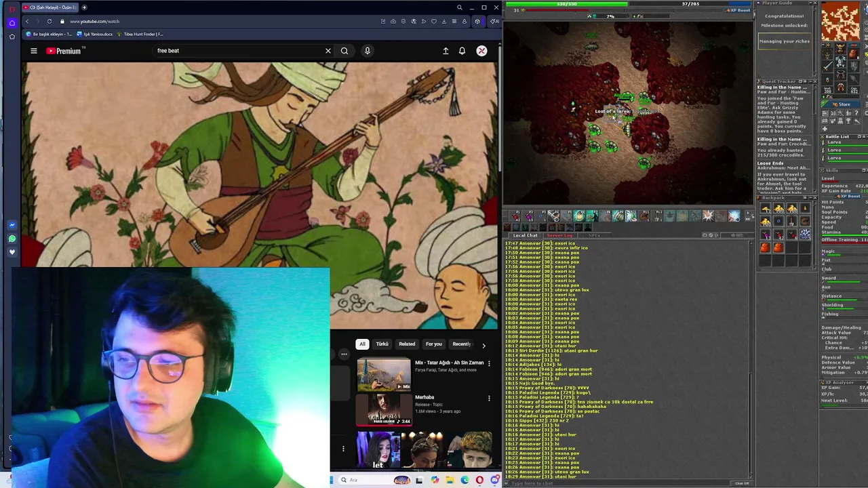
Task: Open Opera from the Windows taskbar
Action: point(479,480)
